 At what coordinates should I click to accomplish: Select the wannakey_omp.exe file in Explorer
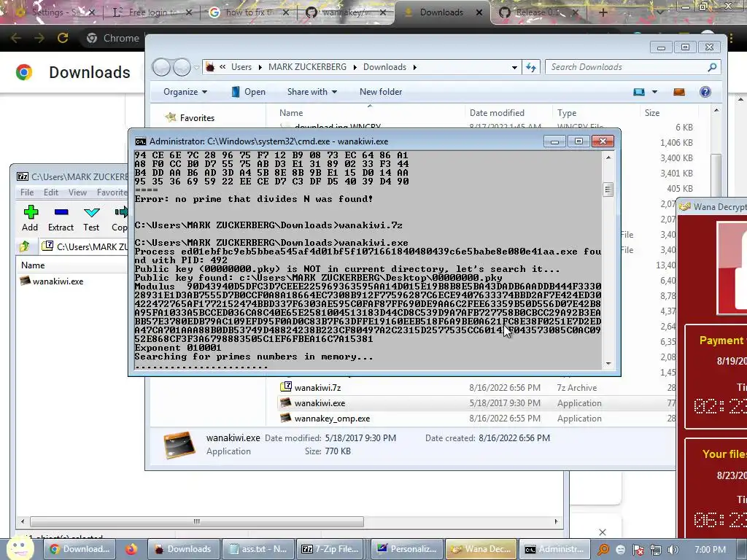tap(332, 418)
